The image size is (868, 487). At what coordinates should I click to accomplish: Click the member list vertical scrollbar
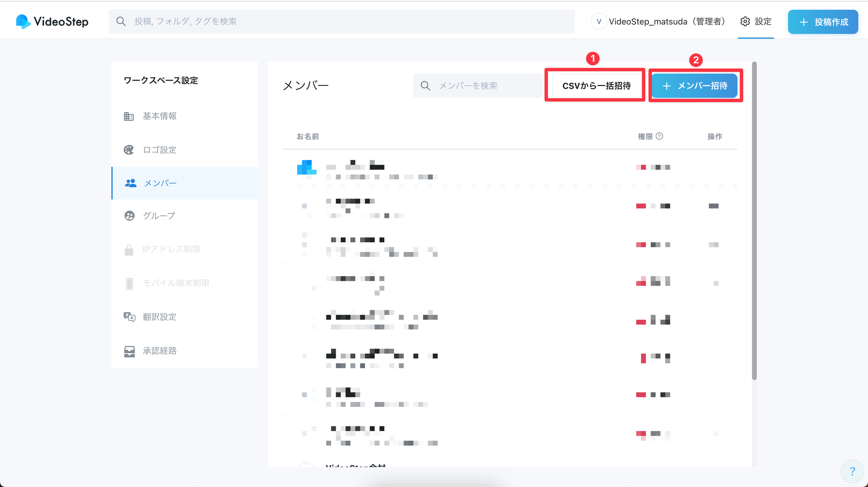[754, 220]
